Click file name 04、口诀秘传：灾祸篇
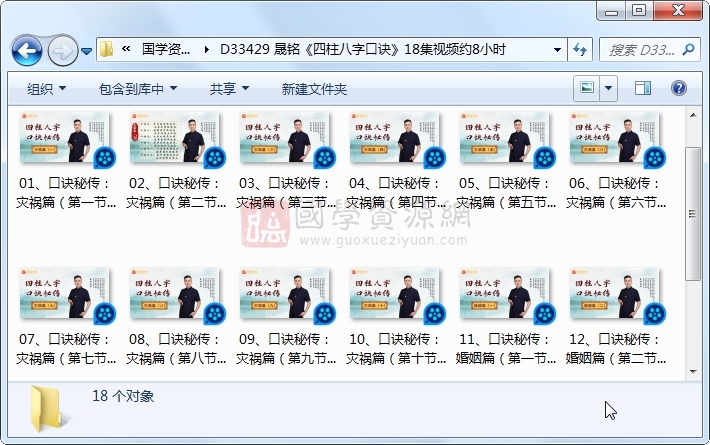The image size is (710, 445). [x=396, y=192]
